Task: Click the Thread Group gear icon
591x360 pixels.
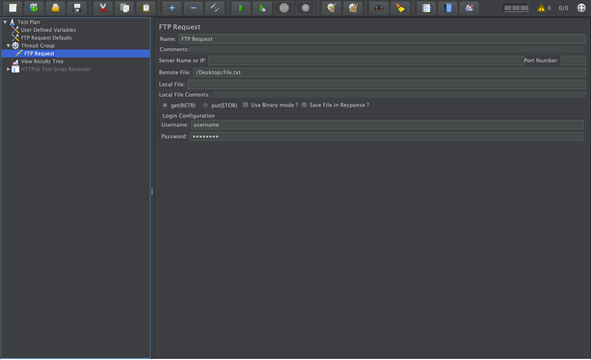Action: pyautogui.click(x=15, y=46)
